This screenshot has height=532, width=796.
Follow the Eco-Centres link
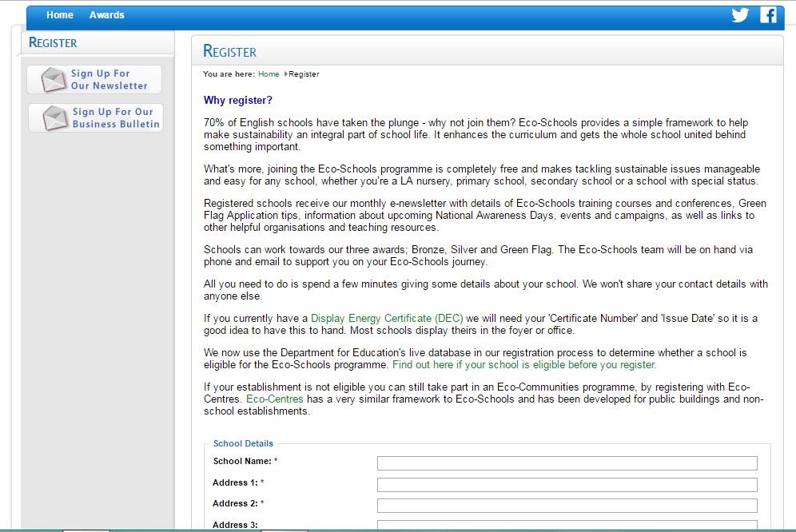click(275, 399)
